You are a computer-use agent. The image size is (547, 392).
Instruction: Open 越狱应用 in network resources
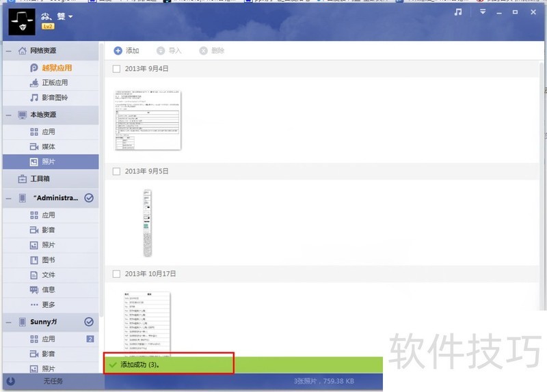(x=56, y=68)
